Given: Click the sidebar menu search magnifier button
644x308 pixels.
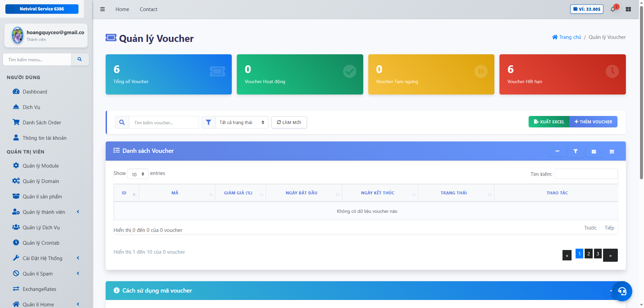Looking at the screenshot, I should coord(80,59).
